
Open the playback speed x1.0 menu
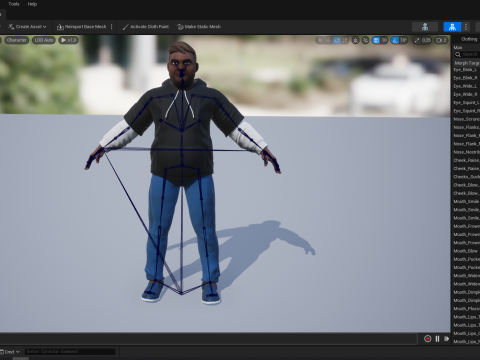pyautogui.click(x=68, y=40)
